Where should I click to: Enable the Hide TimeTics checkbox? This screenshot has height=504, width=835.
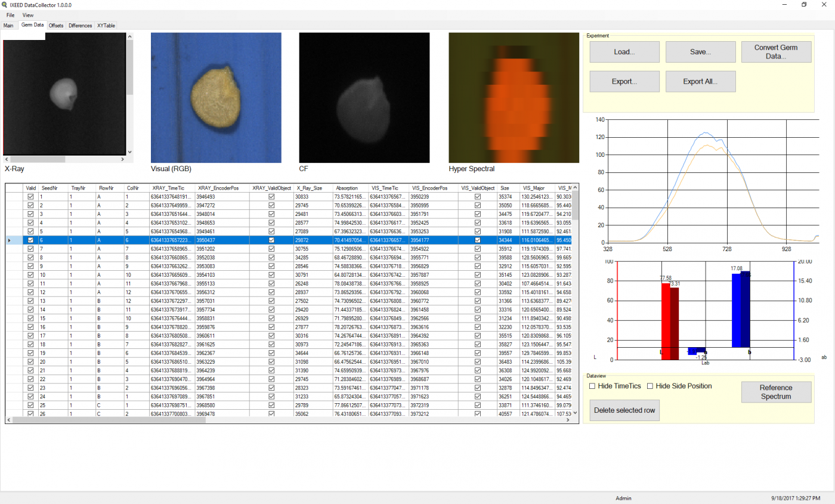592,386
